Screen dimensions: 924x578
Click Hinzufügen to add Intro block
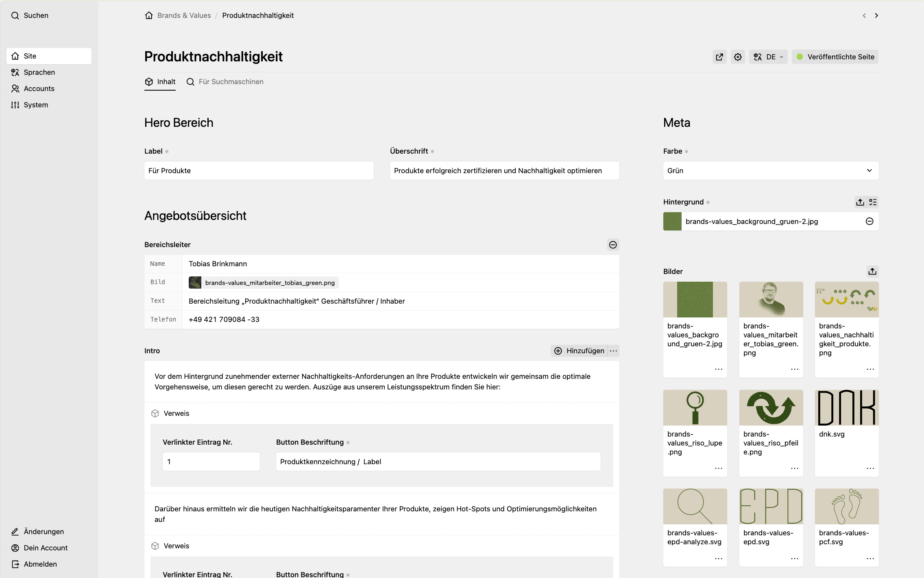click(580, 351)
